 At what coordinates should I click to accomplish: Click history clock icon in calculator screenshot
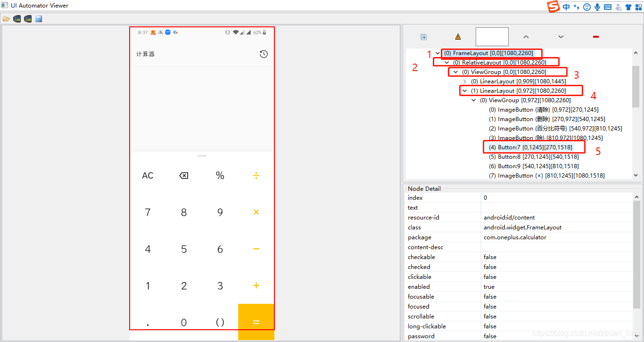tap(264, 54)
